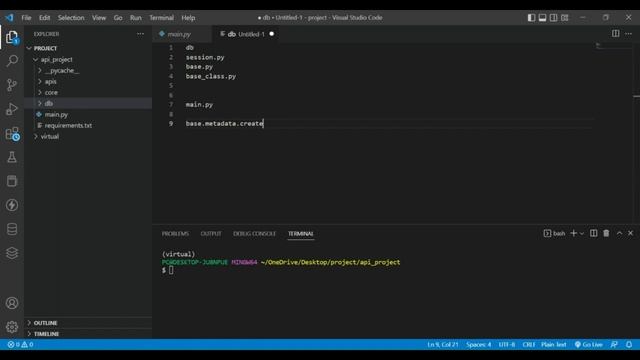Open the Search view icon

12,61
